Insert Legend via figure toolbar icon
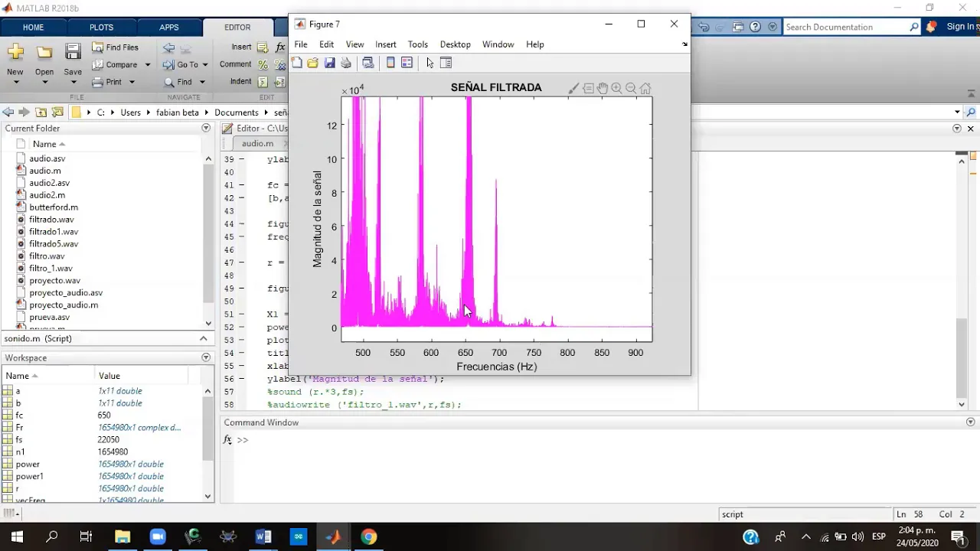980x551 pixels. (x=407, y=63)
